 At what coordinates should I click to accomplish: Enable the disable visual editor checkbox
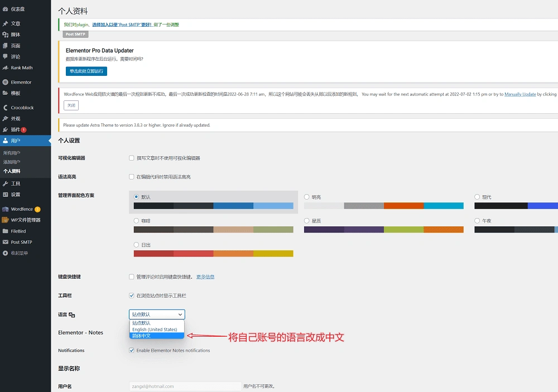(132, 158)
